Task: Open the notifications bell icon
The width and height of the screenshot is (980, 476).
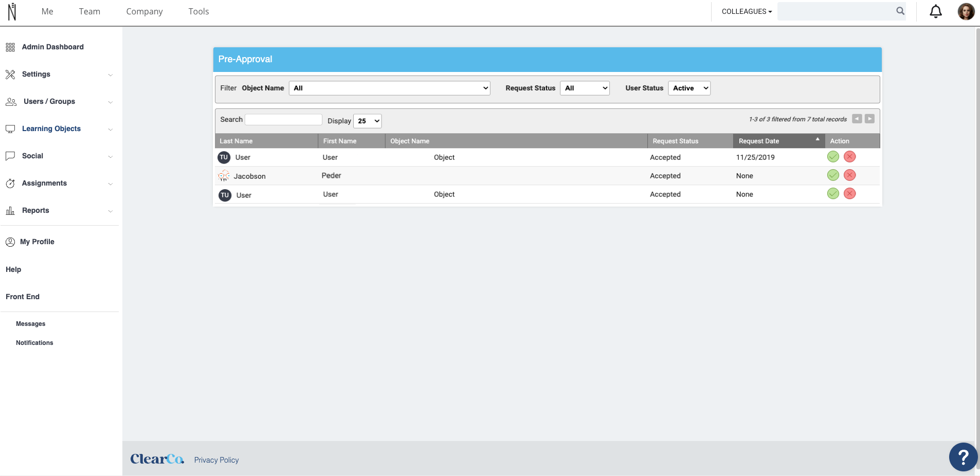Action: tap(936, 11)
